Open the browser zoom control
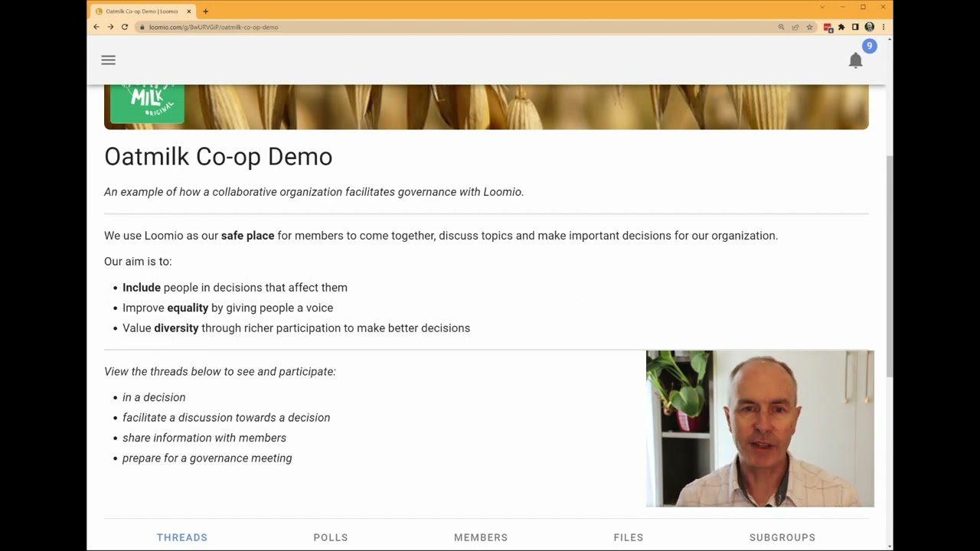980x551 pixels. (781, 27)
